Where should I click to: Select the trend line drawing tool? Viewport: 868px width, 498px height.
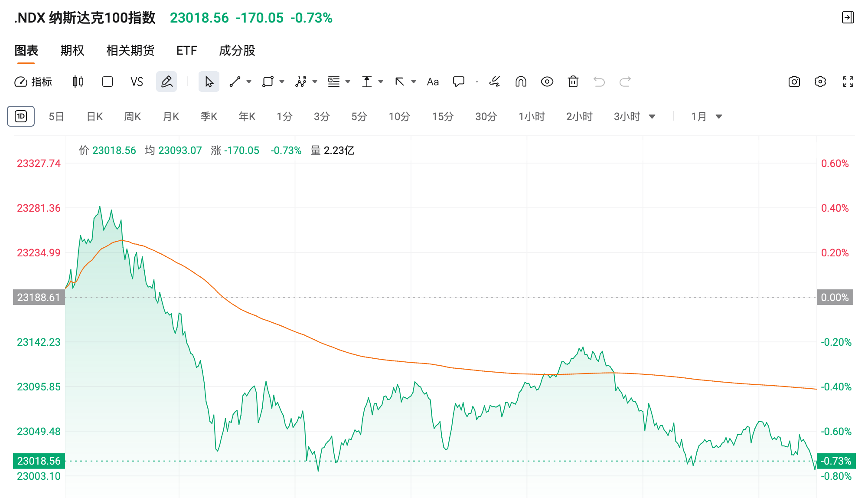235,82
